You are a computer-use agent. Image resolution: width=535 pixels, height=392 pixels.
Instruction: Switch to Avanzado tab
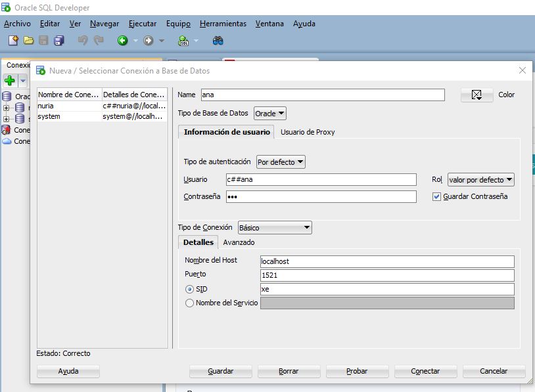click(239, 242)
